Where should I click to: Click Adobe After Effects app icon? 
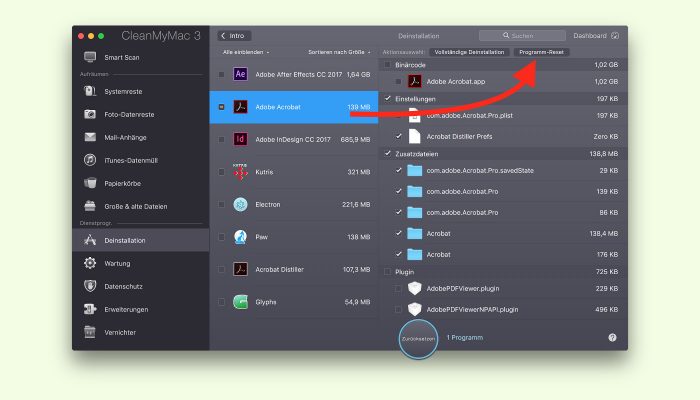click(240, 74)
